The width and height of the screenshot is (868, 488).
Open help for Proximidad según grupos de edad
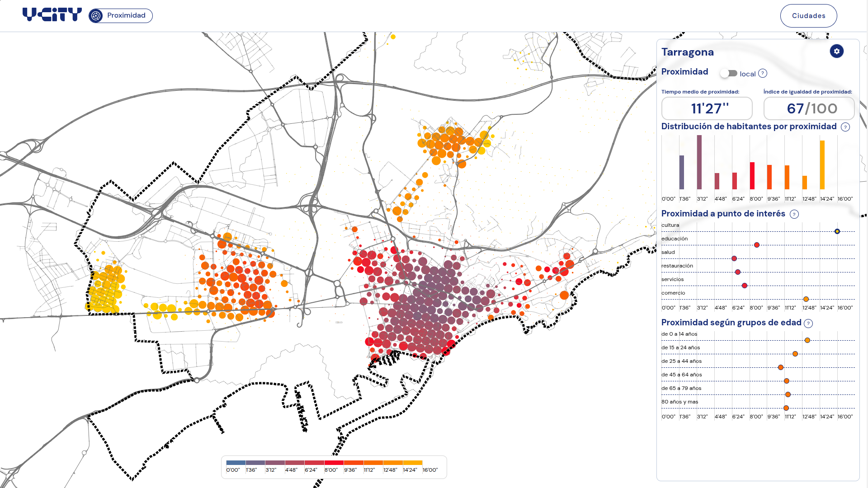[808, 323]
